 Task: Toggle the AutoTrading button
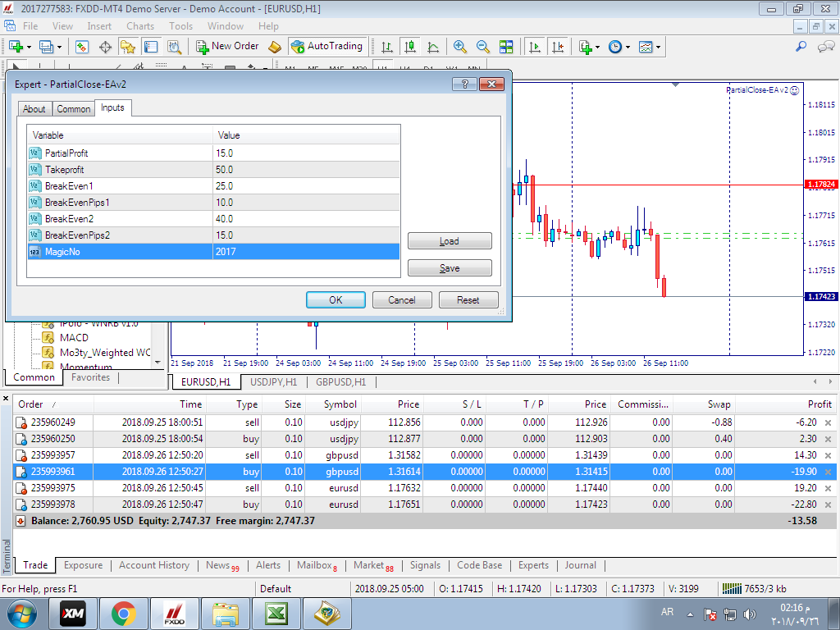[x=326, y=47]
